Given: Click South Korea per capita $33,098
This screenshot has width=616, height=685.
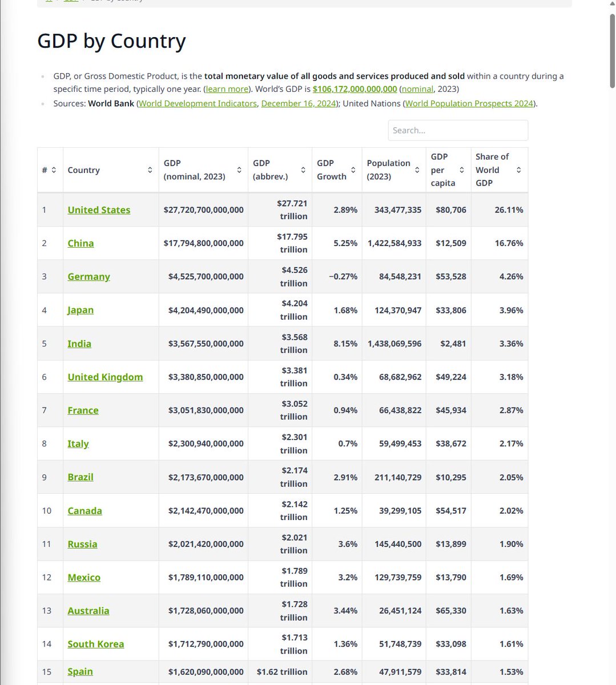Looking at the screenshot, I should (451, 644).
